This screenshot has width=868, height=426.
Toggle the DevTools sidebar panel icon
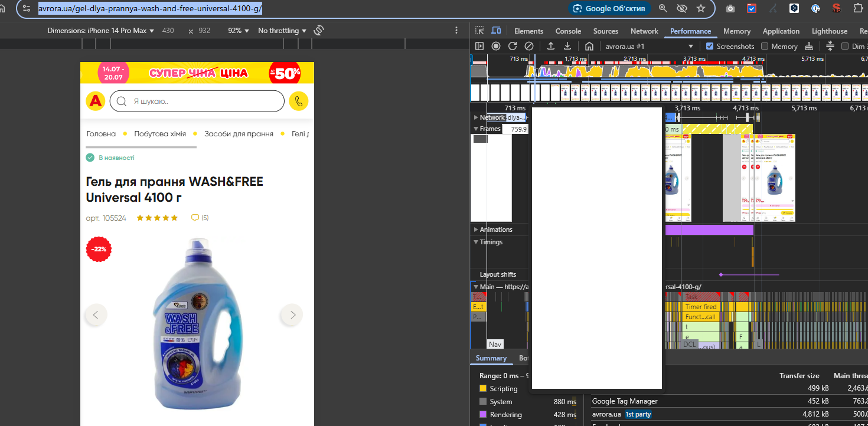click(479, 46)
